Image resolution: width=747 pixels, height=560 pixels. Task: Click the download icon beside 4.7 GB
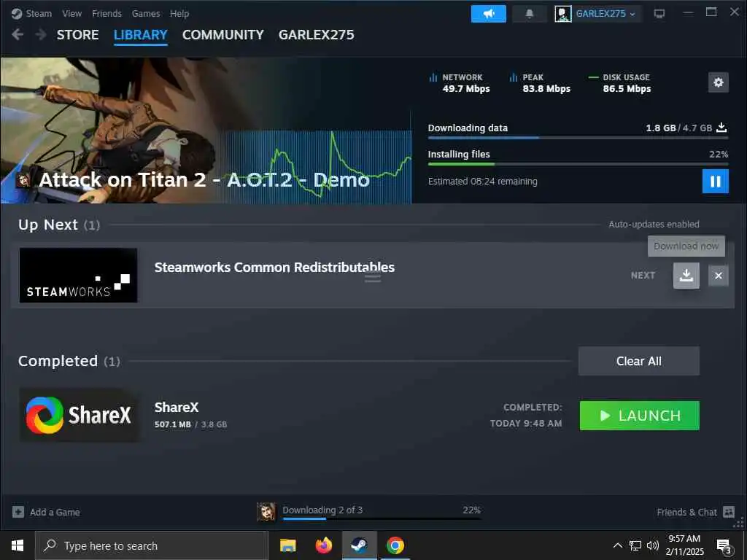click(721, 127)
